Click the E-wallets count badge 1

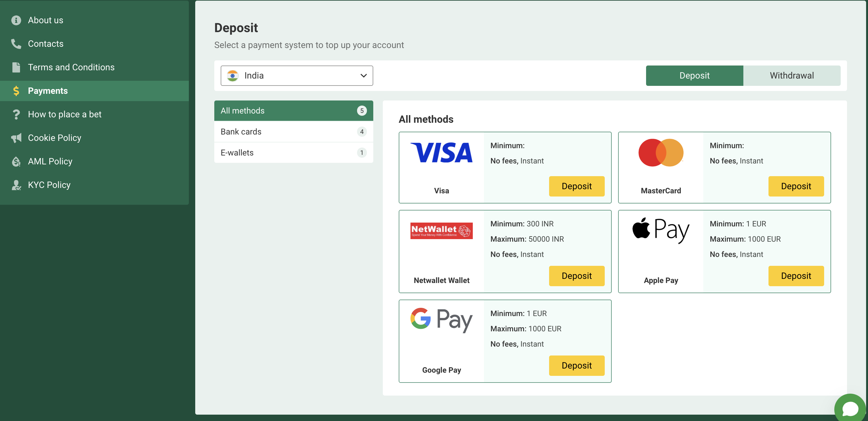click(362, 153)
